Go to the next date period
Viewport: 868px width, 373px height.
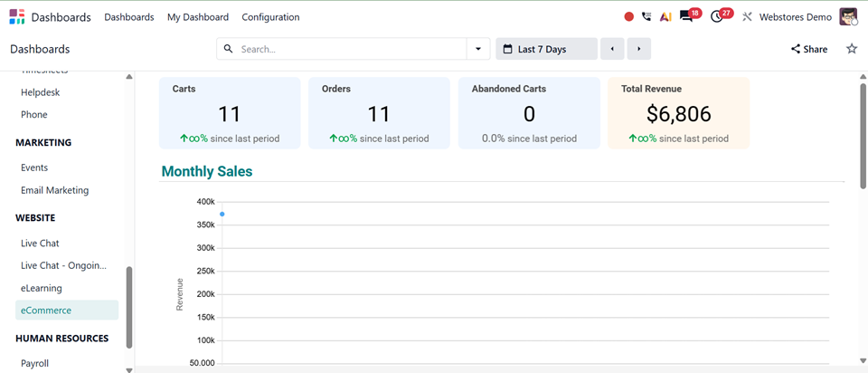(x=639, y=49)
